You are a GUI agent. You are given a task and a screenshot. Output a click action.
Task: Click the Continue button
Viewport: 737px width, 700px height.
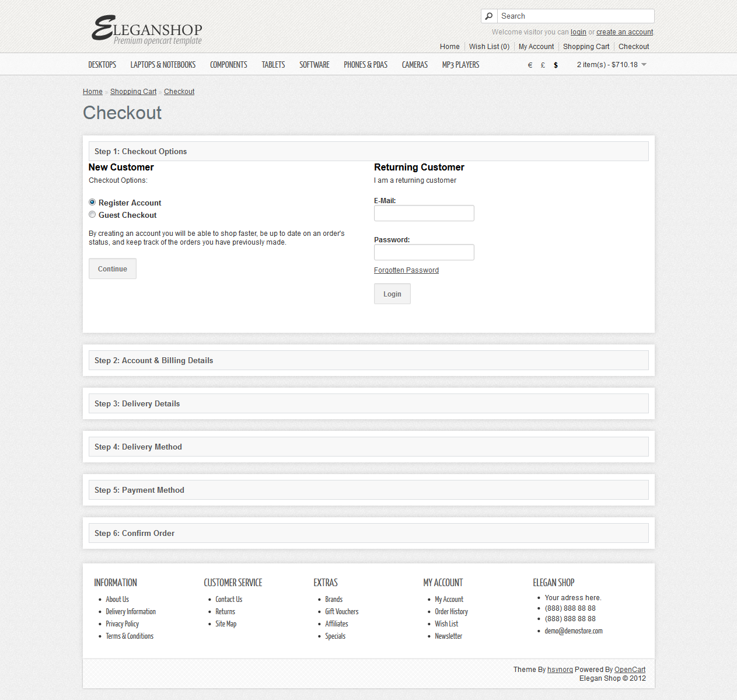point(113,269)
